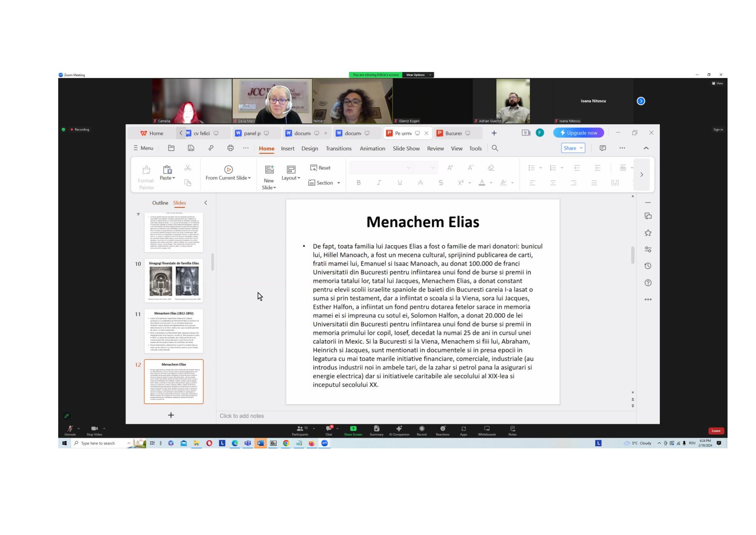
Task: Click the Print icon in toolbar
Action: [231, 148]
